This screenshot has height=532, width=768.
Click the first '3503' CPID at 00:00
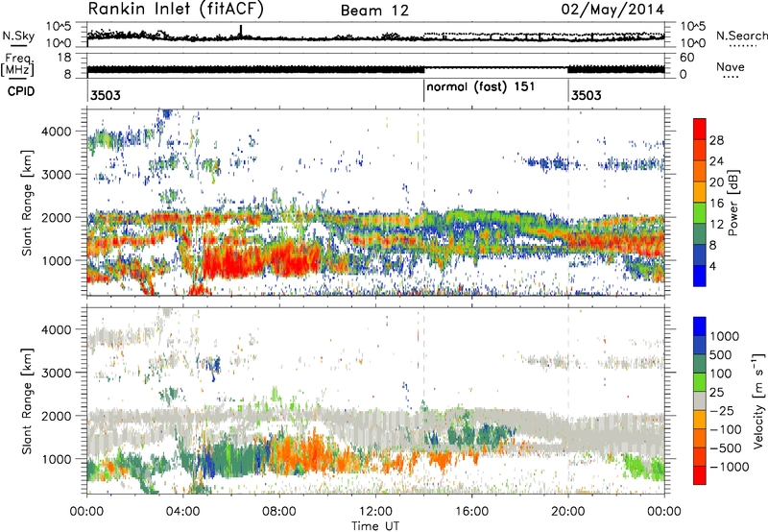tap(106, 95)
